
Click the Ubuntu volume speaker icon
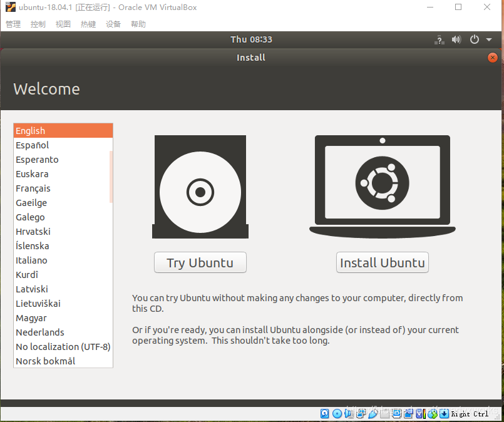coord(456,39)
